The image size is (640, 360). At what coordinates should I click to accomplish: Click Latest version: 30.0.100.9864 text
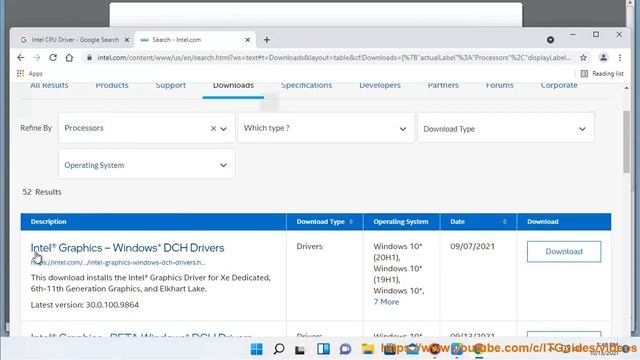(84, 305)
